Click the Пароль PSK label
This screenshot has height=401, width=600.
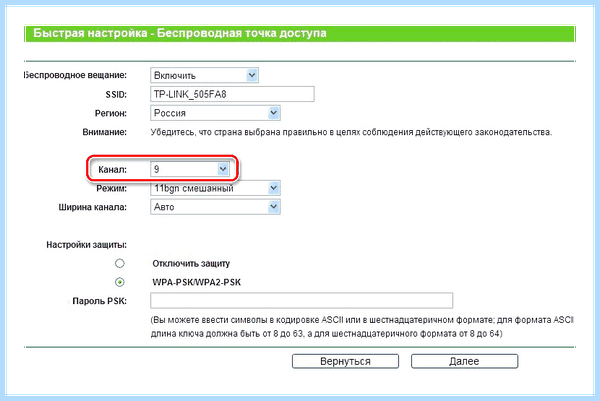(99, 301)
